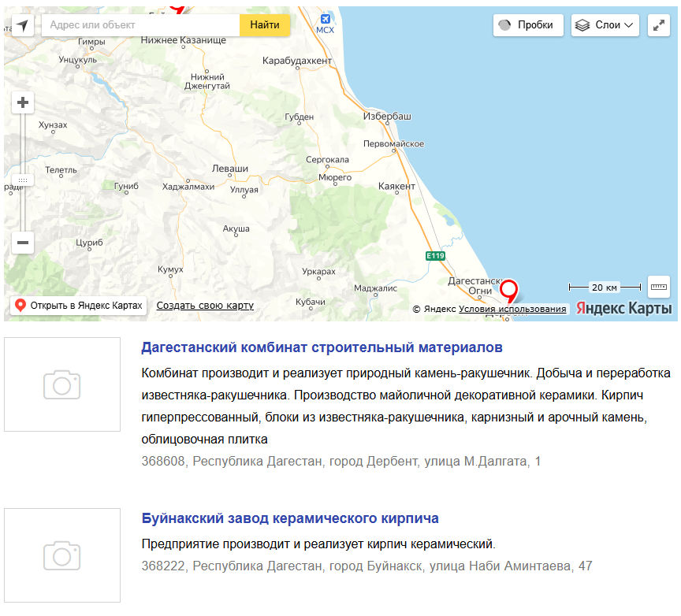681x616 pixels.
Task: Click the photo placeholder for Дагестанский комбинат
Action: pos(62,384)
